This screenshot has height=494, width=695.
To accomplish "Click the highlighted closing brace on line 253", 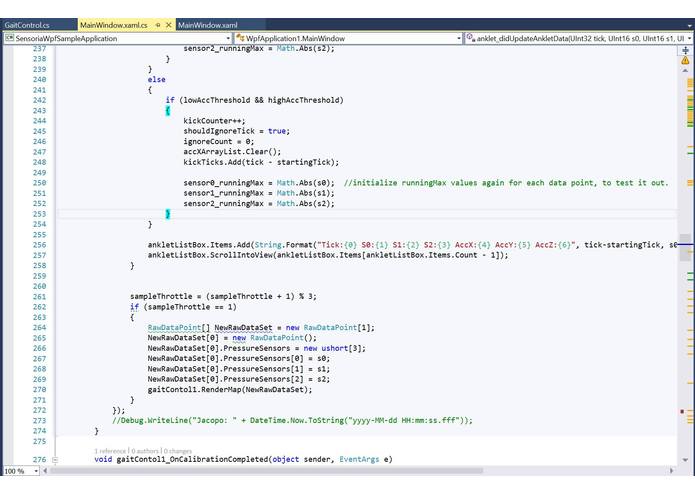I will [x=168, y=214].
